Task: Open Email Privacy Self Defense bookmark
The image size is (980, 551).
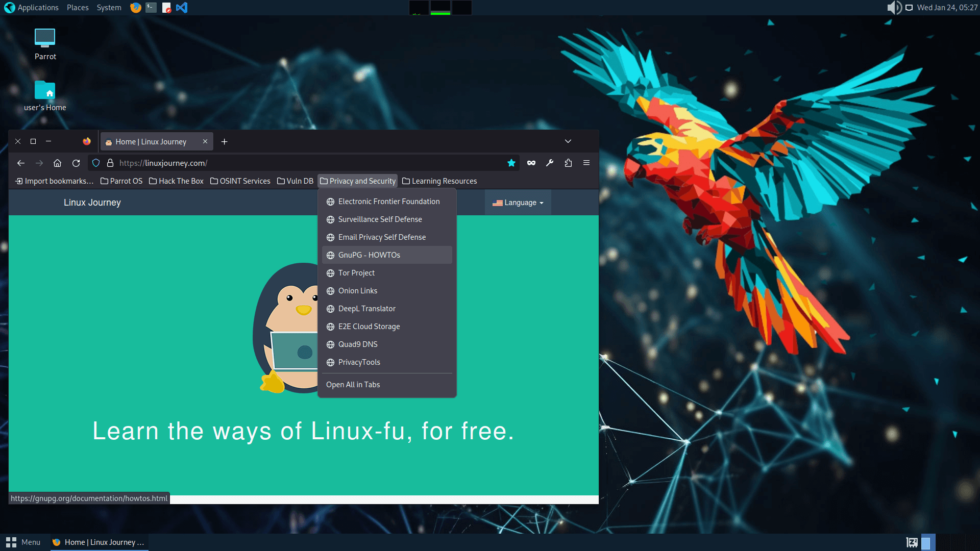Action: (x=387, y=237)
